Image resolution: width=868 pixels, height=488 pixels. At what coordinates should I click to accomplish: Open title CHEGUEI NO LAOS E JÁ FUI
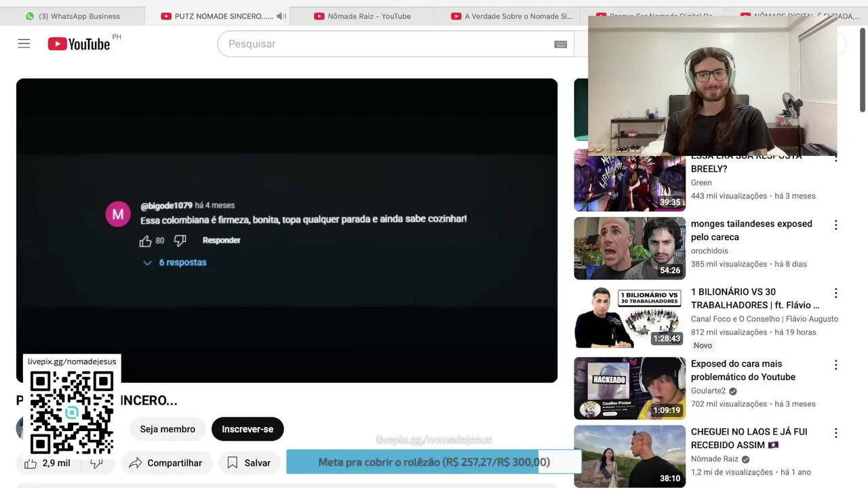tap(749, 438)
